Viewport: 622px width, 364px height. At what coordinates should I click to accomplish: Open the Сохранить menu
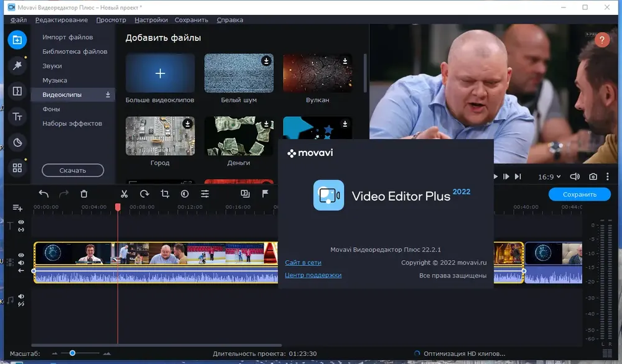(x=191, y=20)
